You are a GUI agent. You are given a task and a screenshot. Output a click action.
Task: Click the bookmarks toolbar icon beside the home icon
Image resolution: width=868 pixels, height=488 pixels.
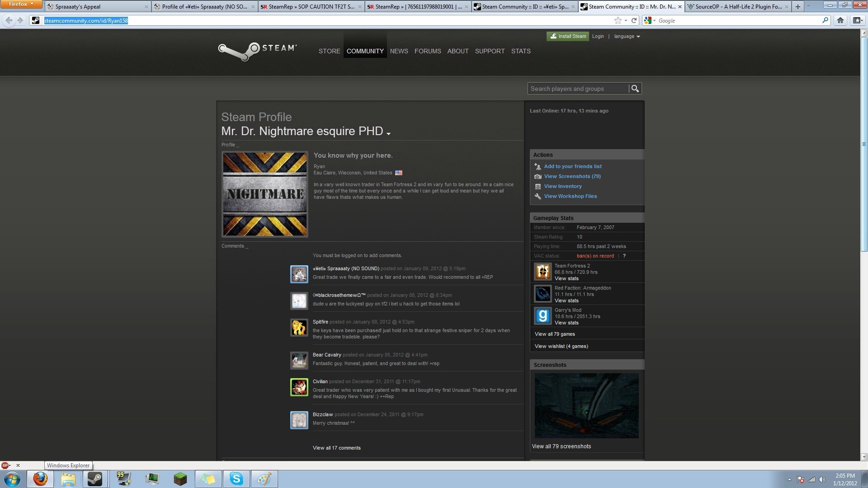pyautogui.click(x=857, y=20)
